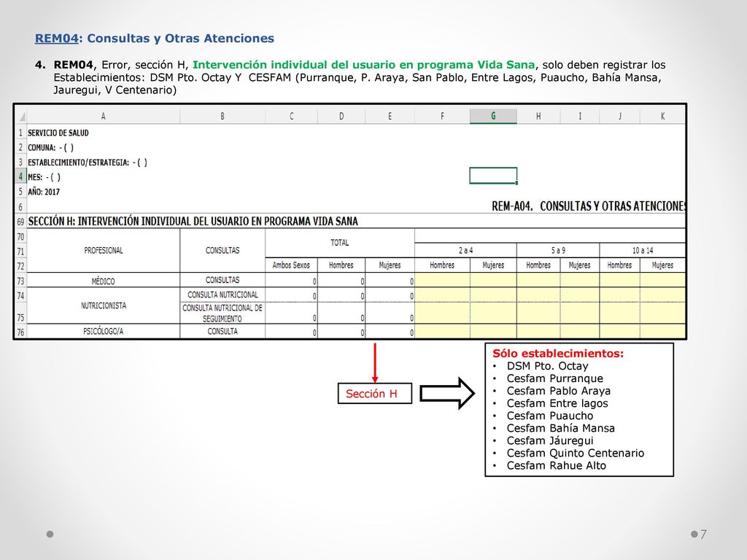Click 'Cesfam Purranque' list item
This screenshot has height=560, width=747.
click(555, 378)
